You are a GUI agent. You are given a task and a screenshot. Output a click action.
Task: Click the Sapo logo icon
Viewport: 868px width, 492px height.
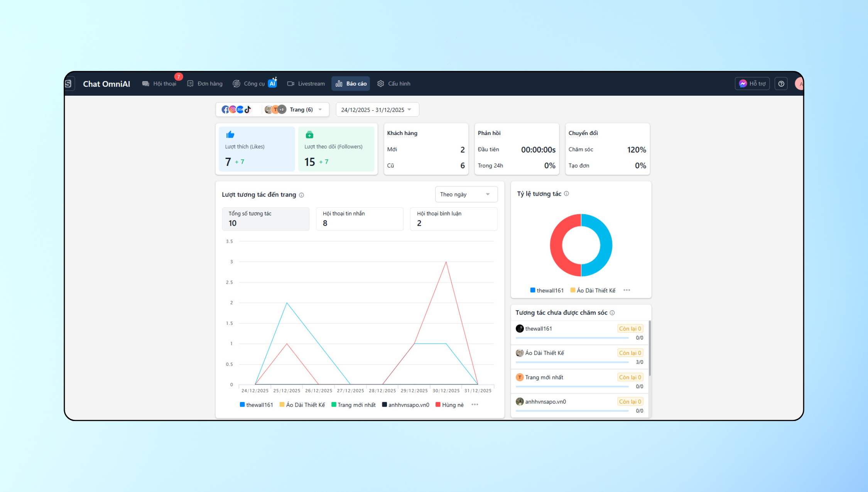click(x=68, y=83)
